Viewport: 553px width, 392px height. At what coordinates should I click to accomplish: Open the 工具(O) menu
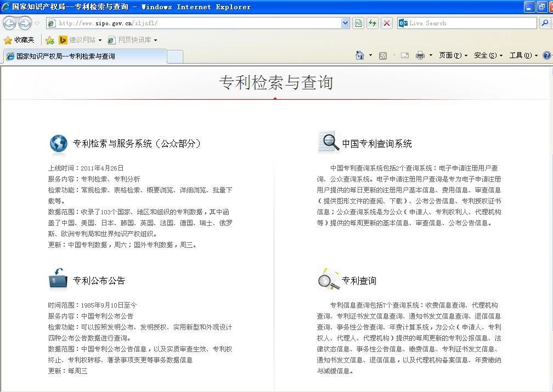click(523, 55)
